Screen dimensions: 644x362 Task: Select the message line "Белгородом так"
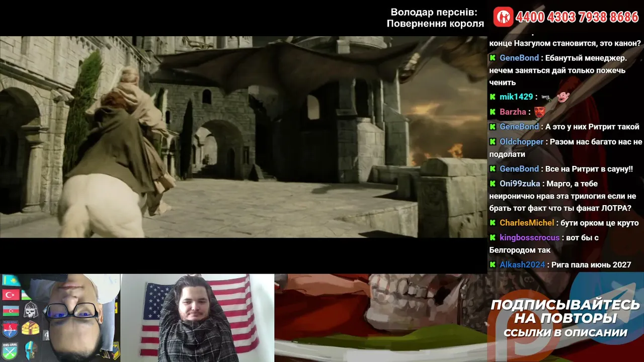520,250
